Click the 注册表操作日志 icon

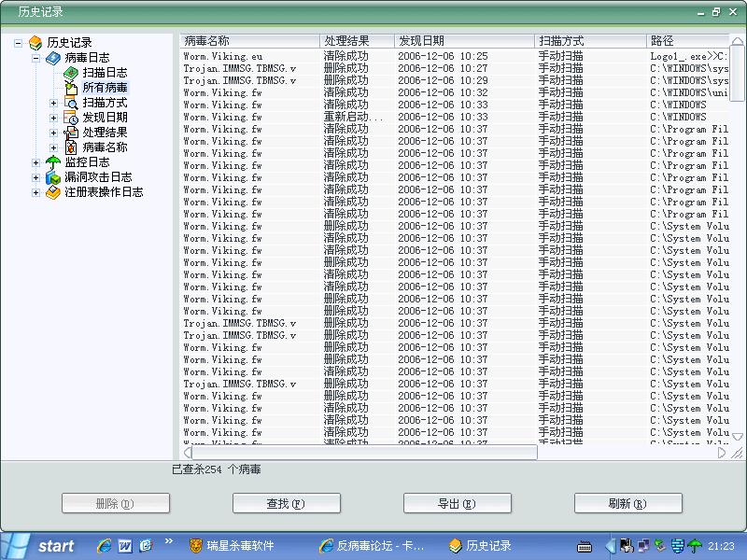coord(53,192)
